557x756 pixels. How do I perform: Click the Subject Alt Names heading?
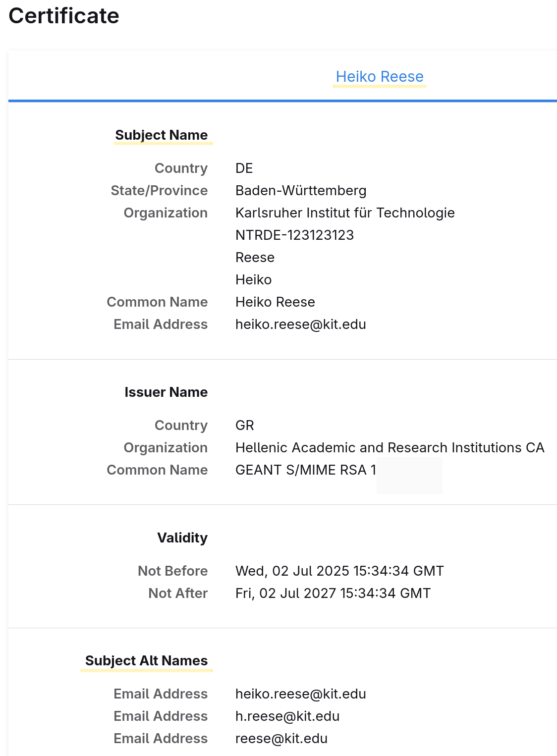click(x=147, y=661)
